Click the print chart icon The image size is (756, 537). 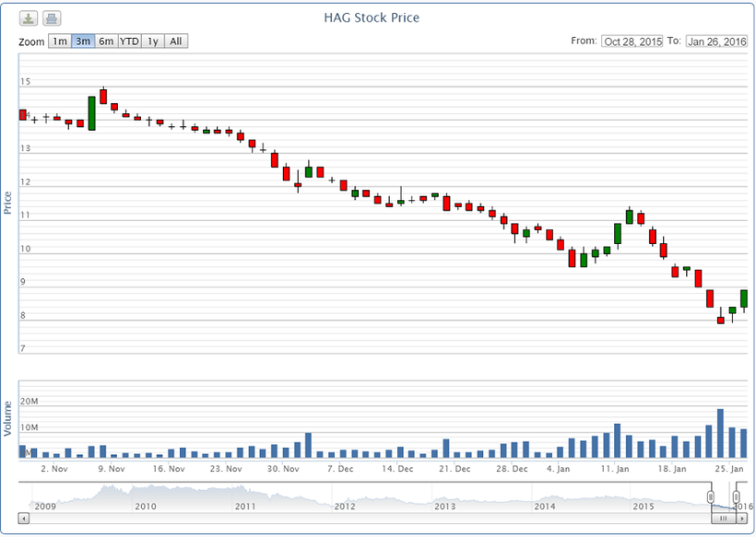[x=52, y=18]
